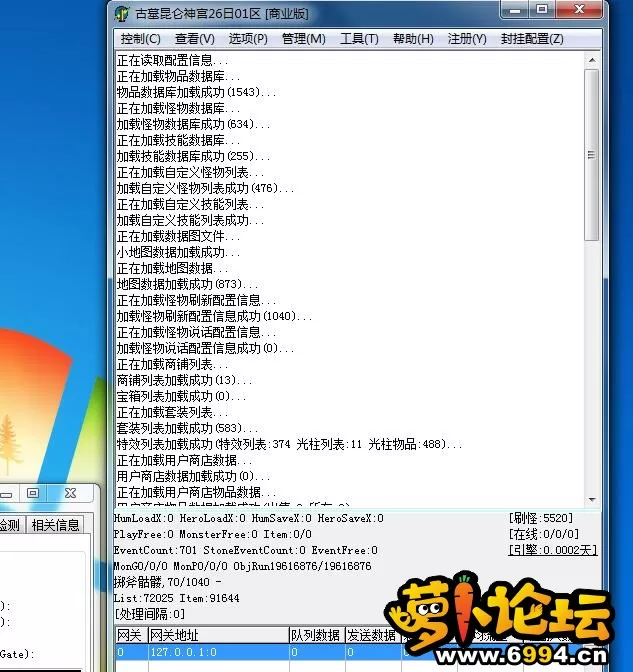Image resolution: width=633 pixels, height=672 pixels.
Task: Click the log scrollbar up arrow
Action: [x=592, y=60]
